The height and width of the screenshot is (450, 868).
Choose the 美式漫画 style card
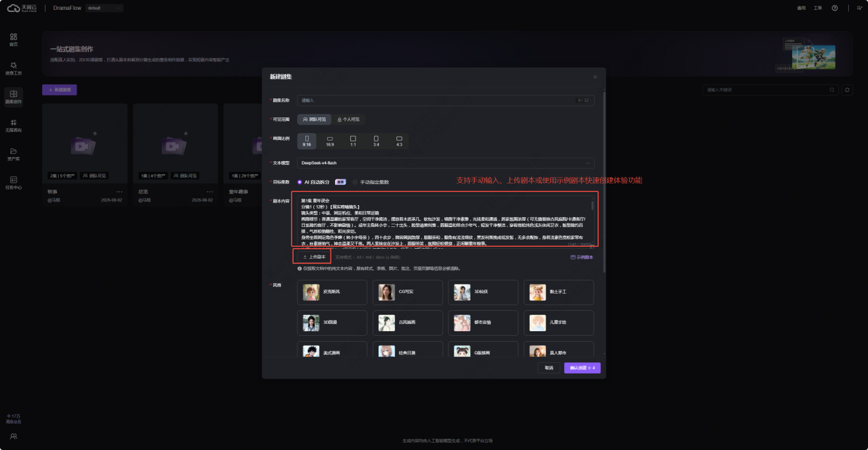[332, 349]
